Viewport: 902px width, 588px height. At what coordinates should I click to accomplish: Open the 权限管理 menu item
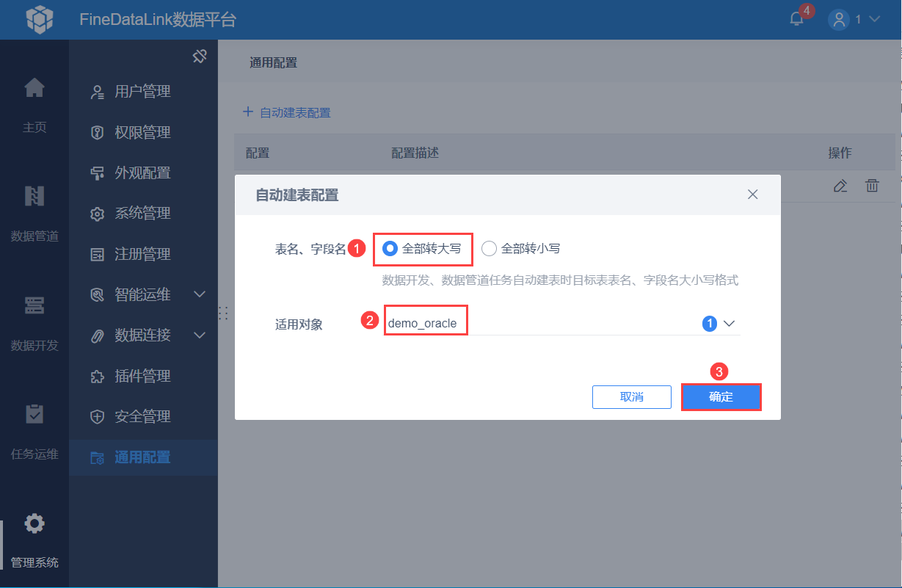[x=143, y=133]
